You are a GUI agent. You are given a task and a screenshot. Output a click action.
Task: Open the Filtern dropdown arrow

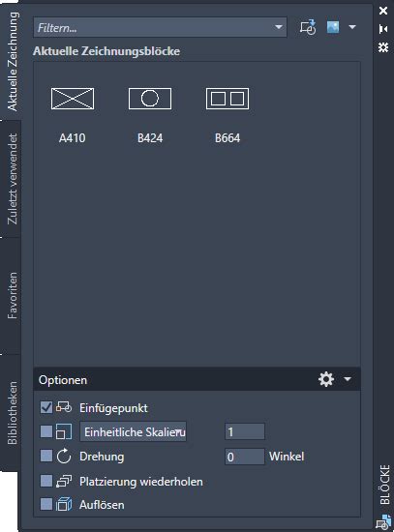pos(279,27)
